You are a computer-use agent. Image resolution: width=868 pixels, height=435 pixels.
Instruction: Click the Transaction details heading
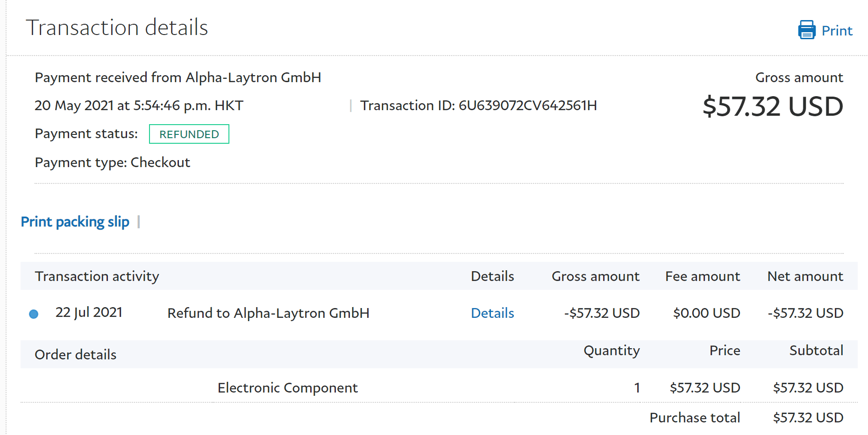coord(117,28)
